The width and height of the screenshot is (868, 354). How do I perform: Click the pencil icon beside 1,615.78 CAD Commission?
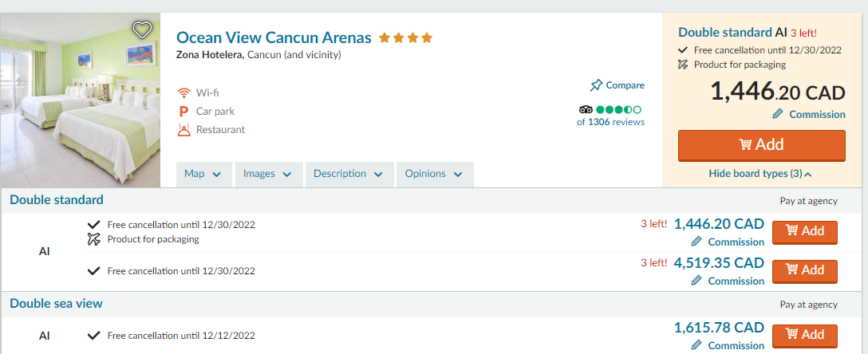tap(696, 345)
